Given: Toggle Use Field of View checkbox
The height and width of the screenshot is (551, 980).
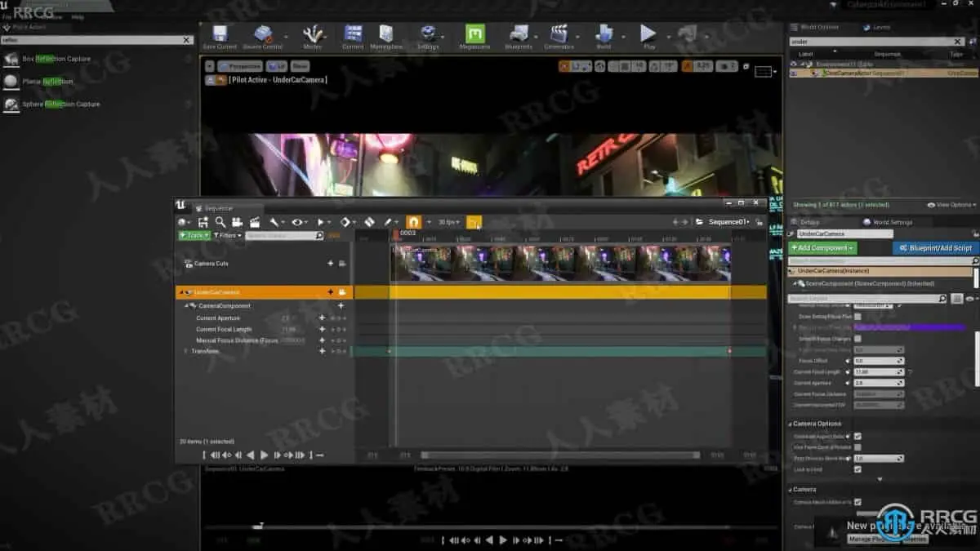Looking at the screenshot, I should [x=857, y=447].
